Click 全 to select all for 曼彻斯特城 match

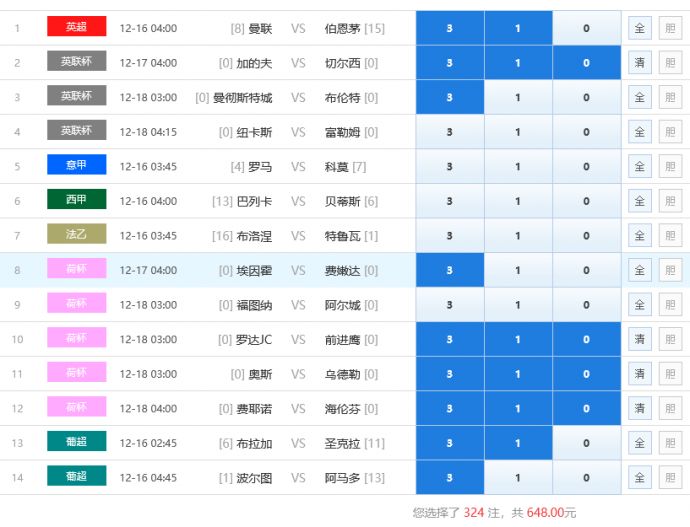(640, 97)
